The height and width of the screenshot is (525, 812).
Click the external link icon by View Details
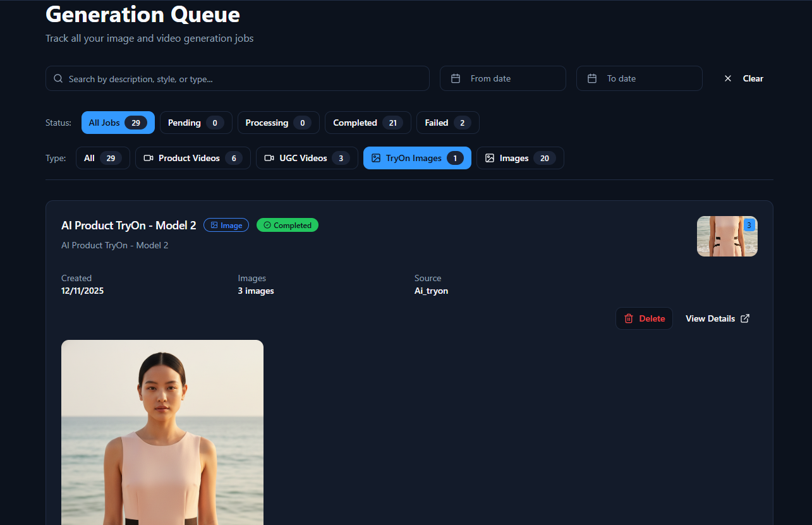click(x=745, y=318)
